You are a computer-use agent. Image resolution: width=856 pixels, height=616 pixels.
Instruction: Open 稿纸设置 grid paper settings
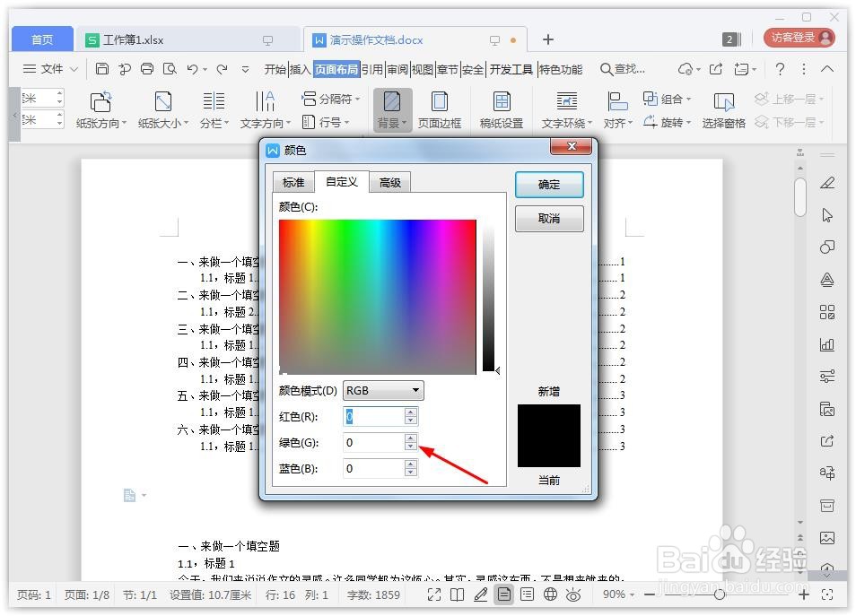501,108
